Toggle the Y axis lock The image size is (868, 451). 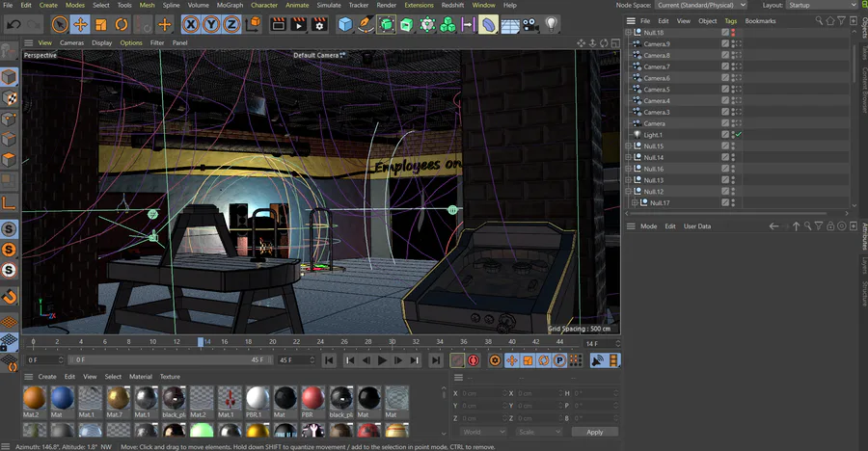[x=211, y=24]
